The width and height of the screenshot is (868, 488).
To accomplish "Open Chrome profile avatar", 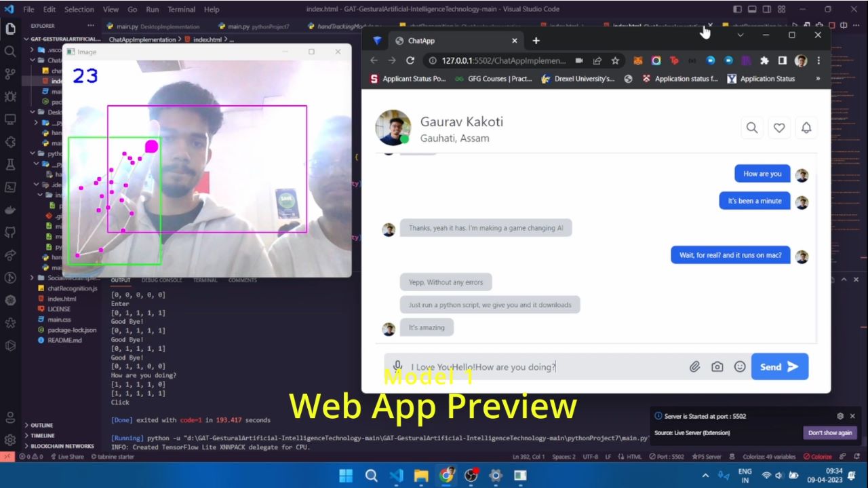I will click(801, 60).
